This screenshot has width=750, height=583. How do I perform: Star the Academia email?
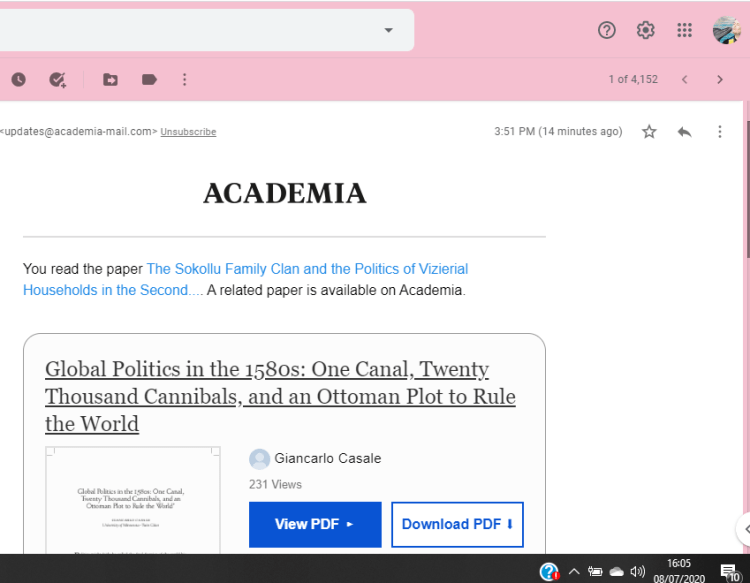[x=649, y=132]
